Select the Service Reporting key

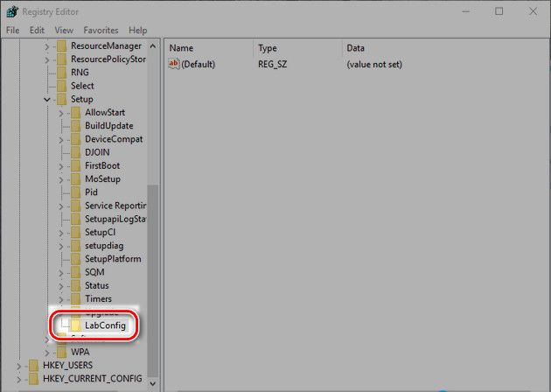115,206
